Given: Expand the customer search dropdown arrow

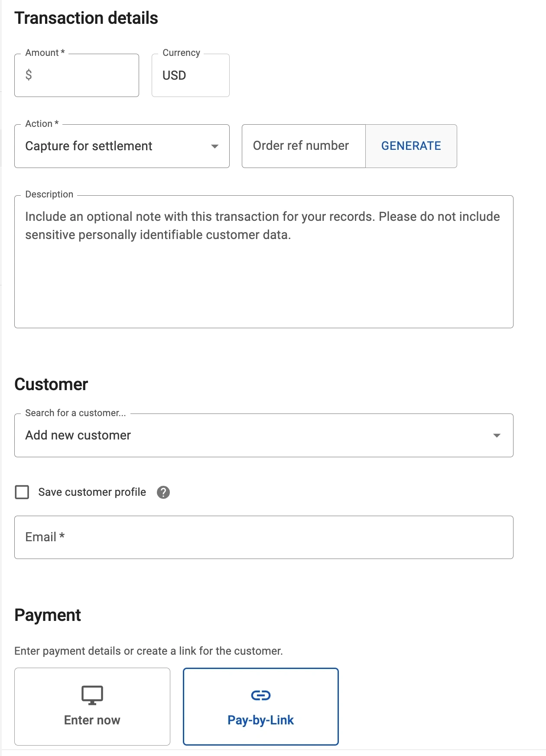Looking at the screenshot, I should pos(497,436).
